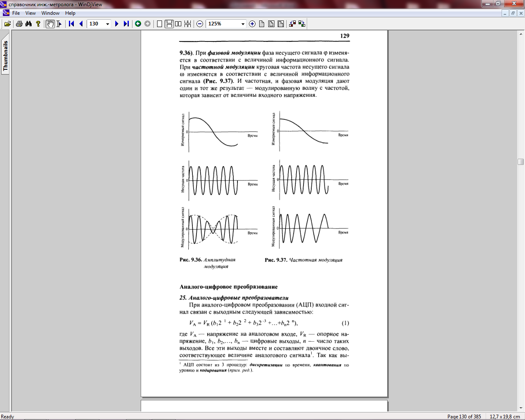The width and height of the screenshot is (525, 420).
Task: Click the green Back navigation button
Action: (x=138, y=24)
